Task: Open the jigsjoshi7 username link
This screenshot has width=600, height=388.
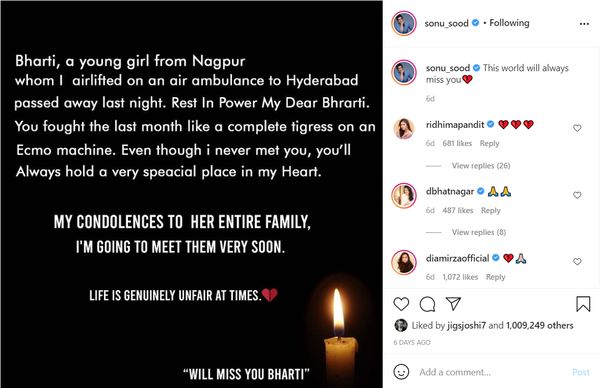Action: 466,326
